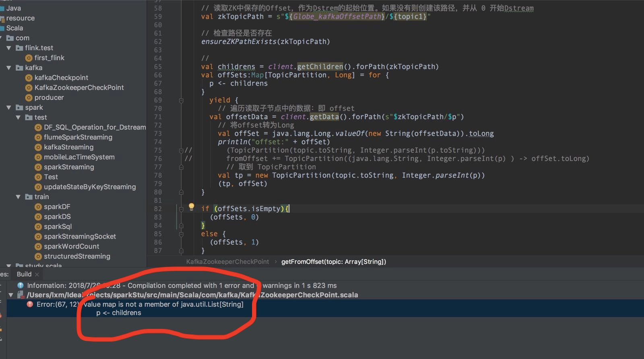This screenshot has height=359, width=644.
Task: Click the Scala file icon in Build output
Action: tap(21, 295)
